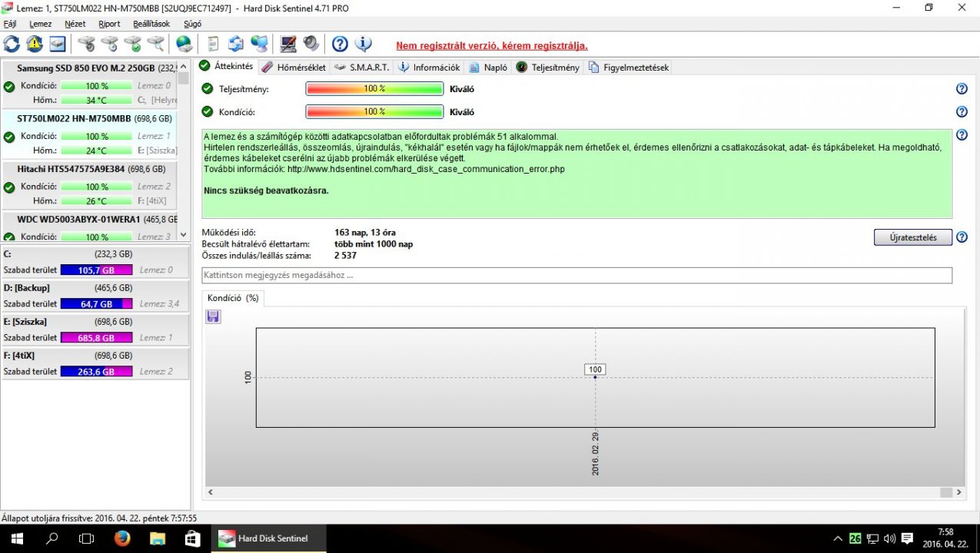The width and height of the screenshot is (980, 553).
Task: Switch to the Figyelmeztetések tab
Action: click(629, 67)
